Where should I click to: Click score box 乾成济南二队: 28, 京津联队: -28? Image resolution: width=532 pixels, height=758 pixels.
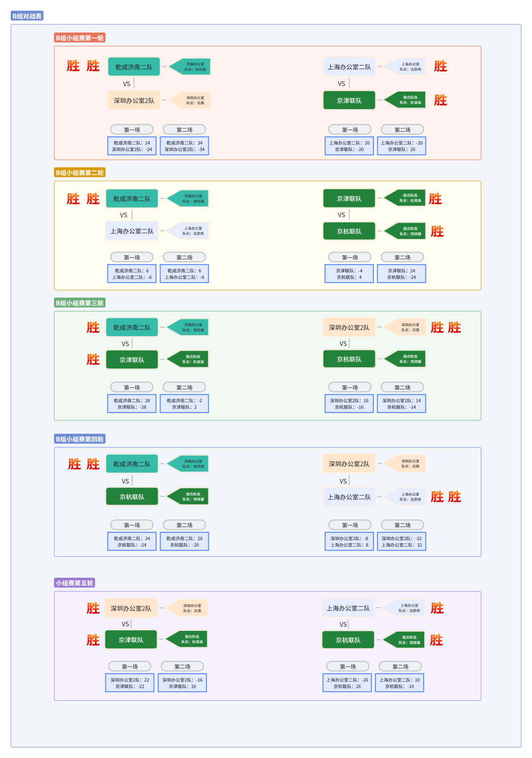point(132,404)
